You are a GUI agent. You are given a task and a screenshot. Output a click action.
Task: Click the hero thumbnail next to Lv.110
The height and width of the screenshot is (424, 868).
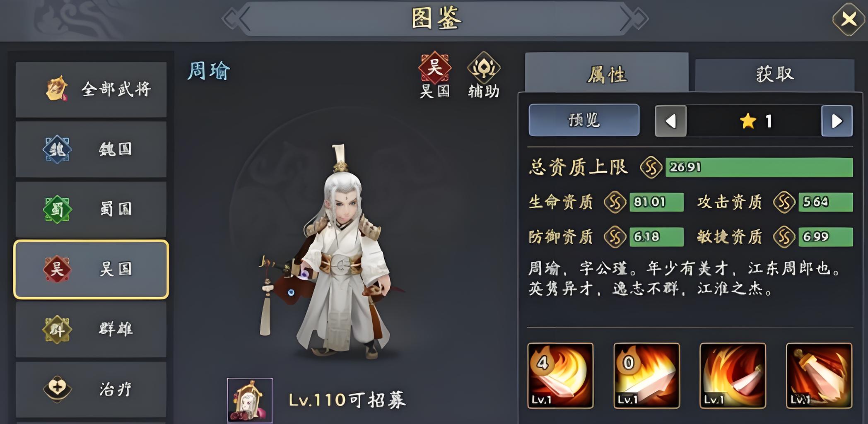[x=250, y=400]
